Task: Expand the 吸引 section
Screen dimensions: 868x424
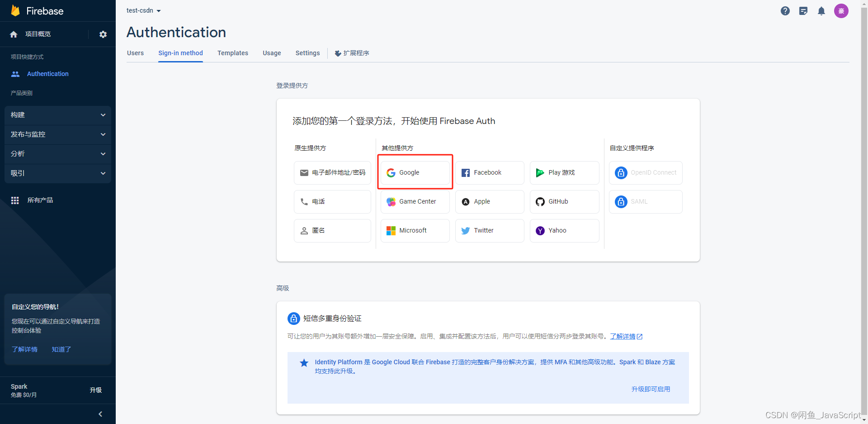Action: click(x=58, y=173)
